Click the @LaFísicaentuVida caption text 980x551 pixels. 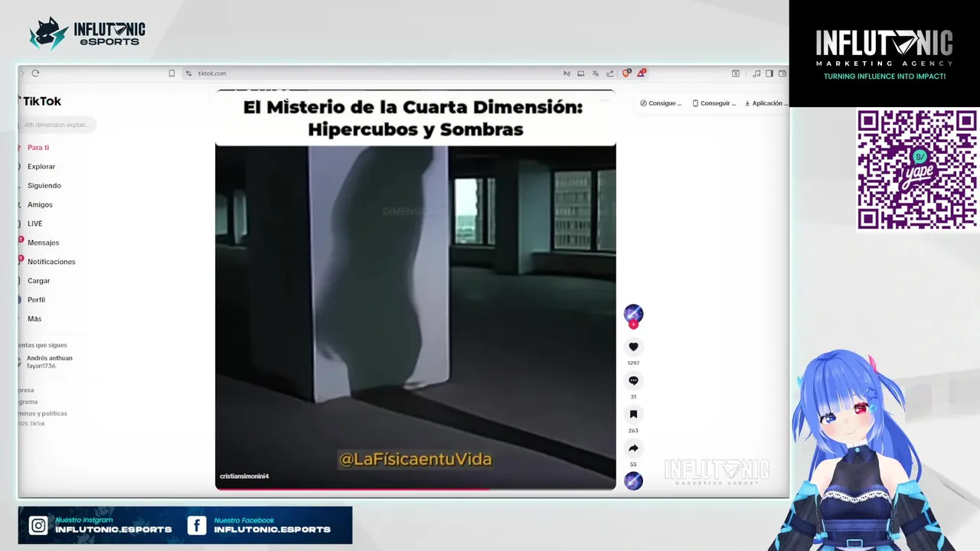pos(415,459)
